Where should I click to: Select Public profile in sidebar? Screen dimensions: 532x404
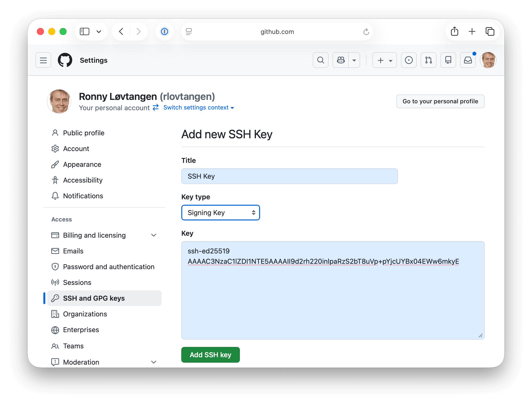[x=83, y=133]
